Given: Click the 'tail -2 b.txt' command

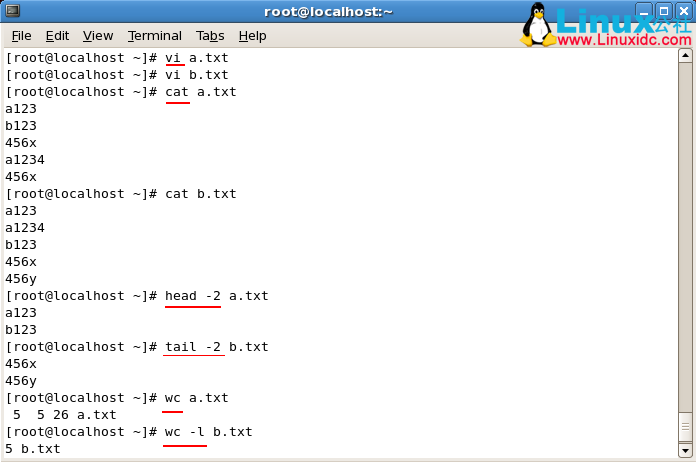Looking at the screenshot, I should click(x=217, y=347).
